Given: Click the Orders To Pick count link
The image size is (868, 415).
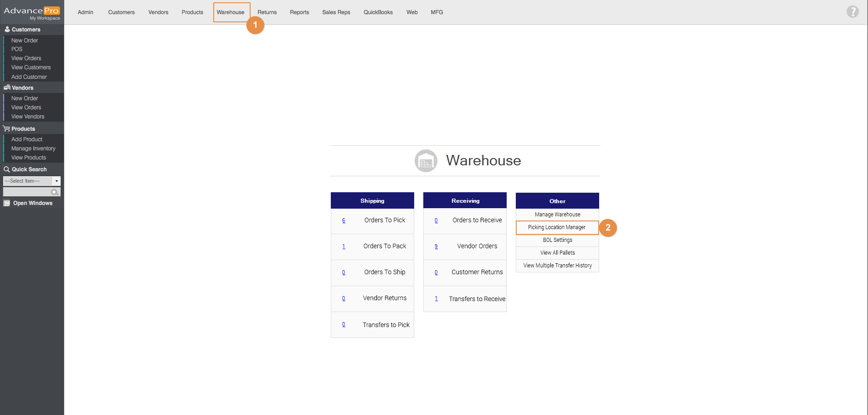Looking at the screenshot, I should click(344, 220).
